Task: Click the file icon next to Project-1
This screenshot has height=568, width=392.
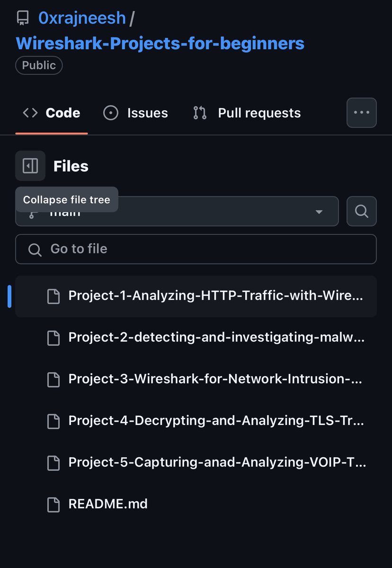Action: pyautogui.click(x=53, y=297)
